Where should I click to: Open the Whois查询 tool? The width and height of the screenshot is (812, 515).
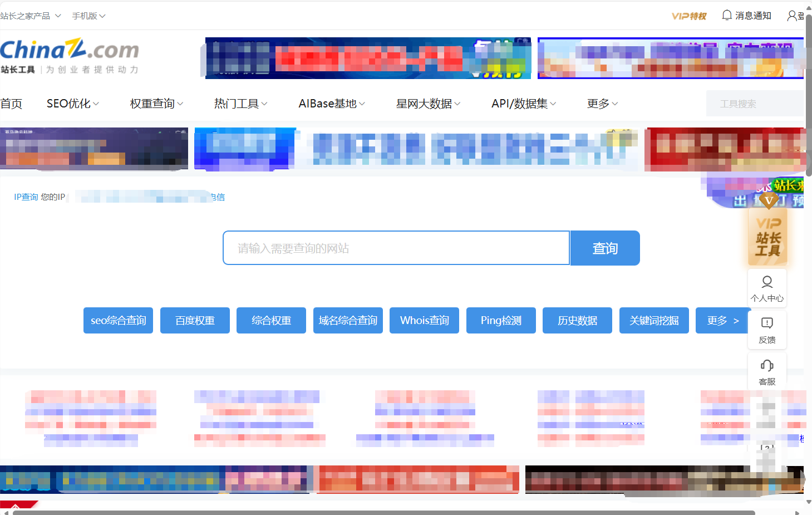pos(424,320)
